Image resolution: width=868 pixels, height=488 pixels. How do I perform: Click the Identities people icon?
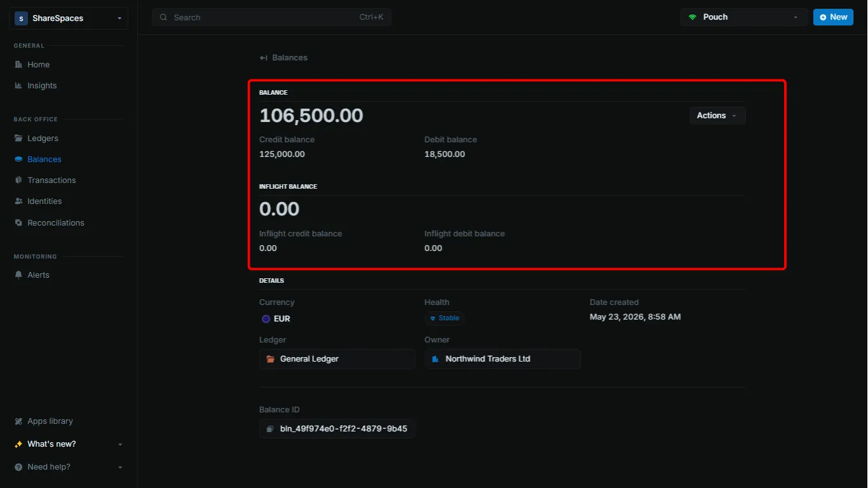pyautogui.click(x=18, y=201)
